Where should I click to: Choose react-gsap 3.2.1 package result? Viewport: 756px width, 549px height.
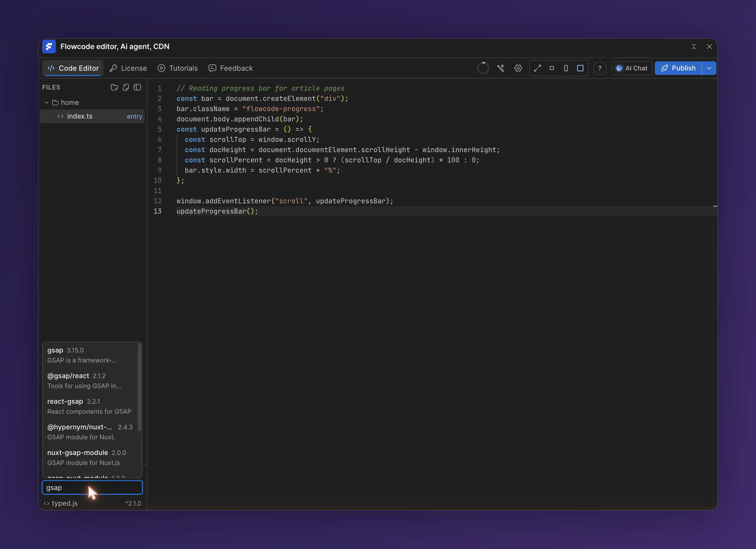pos(90,406)
